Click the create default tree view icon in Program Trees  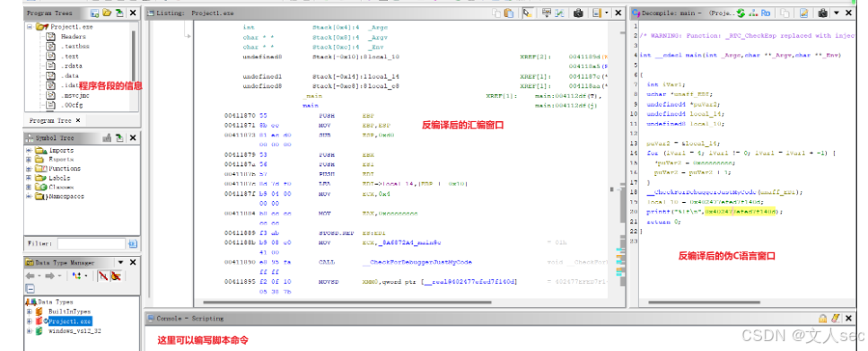pos(95,13)
